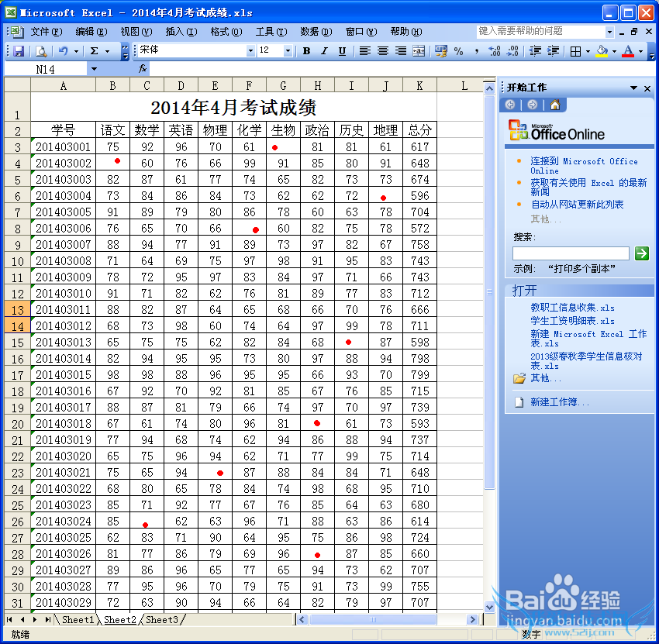The width and height of the screenshot is (659, 644).
Task: Switch to the Sheet1 tab
Action: pyautogui.click(x=78, y=620)
